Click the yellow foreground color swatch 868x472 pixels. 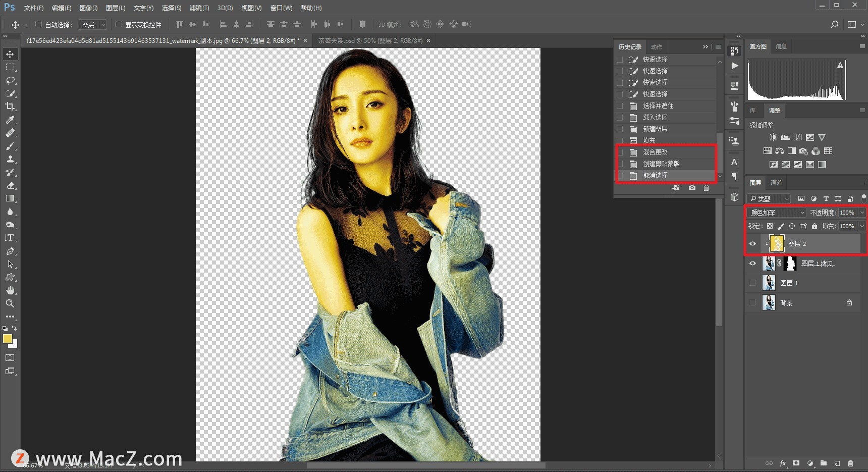[x=7, y=339]
